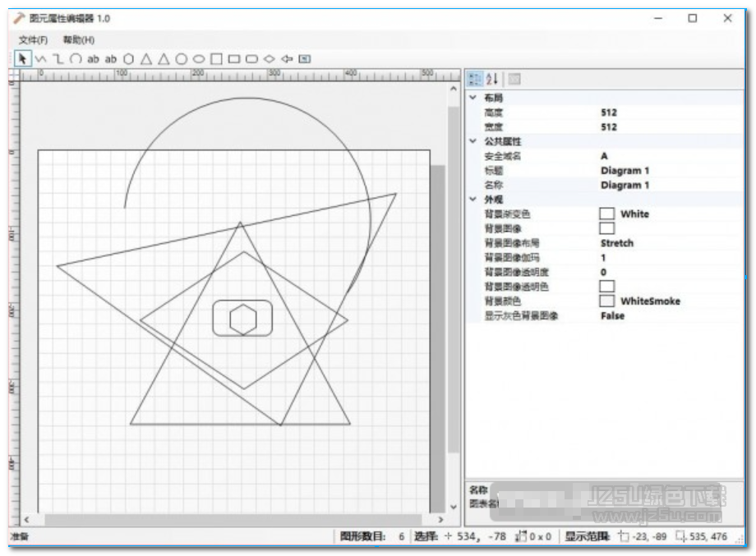Select the elbow connector line tool
This screenshot has width=756, height=556.
pos(58,59)
